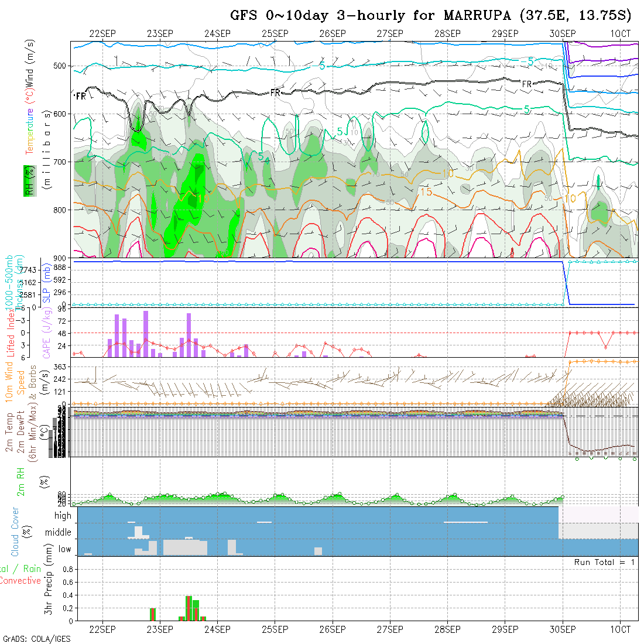The height and width of the screenshot is (644, 644).
Task: Click the 363 tick on wind speed axis
Action: [x=63, y=366]
